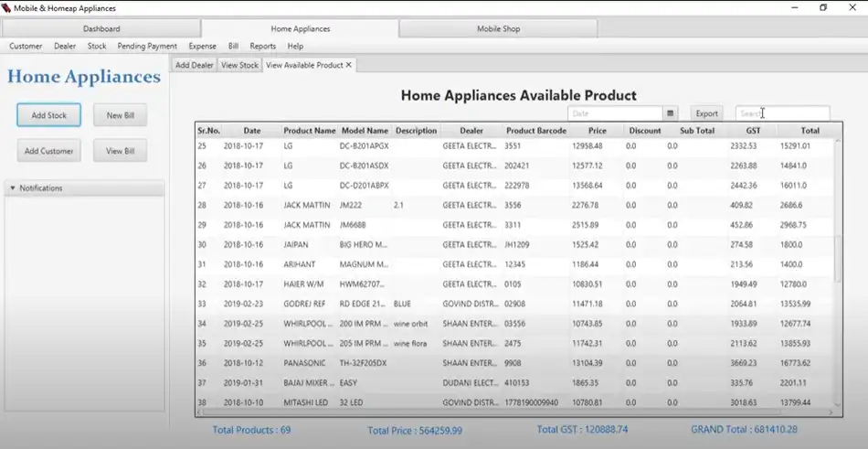Open the date picker calendar icon
Viewport: 868px width, 449px height.
671,113
